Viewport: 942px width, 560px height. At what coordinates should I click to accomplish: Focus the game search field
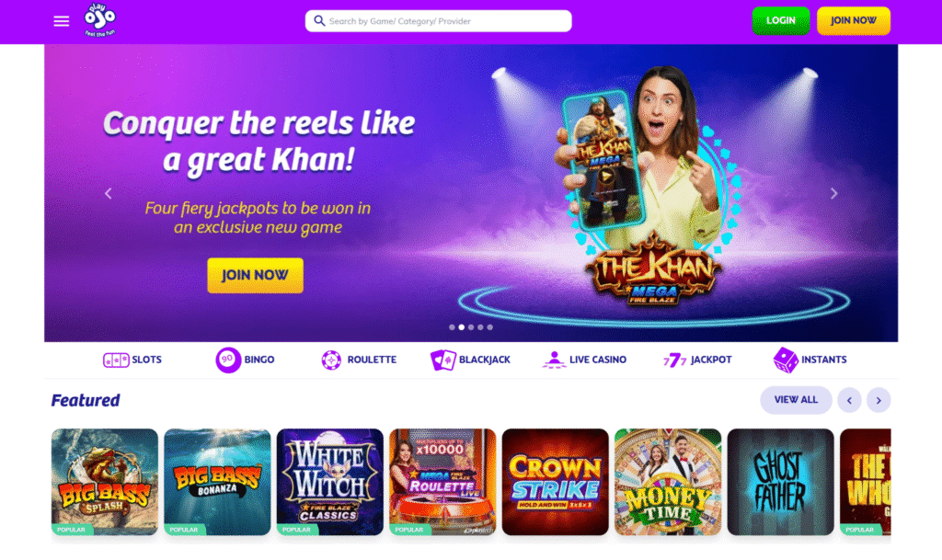coord(439,21)
